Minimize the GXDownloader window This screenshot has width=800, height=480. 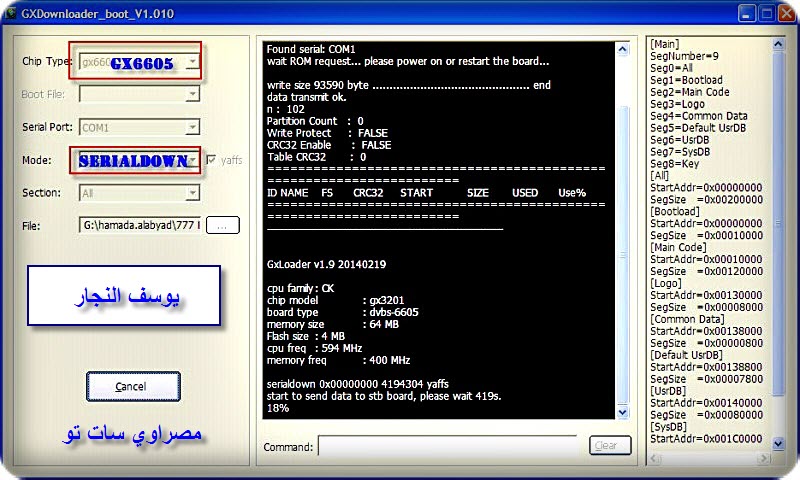click(743, 13)
